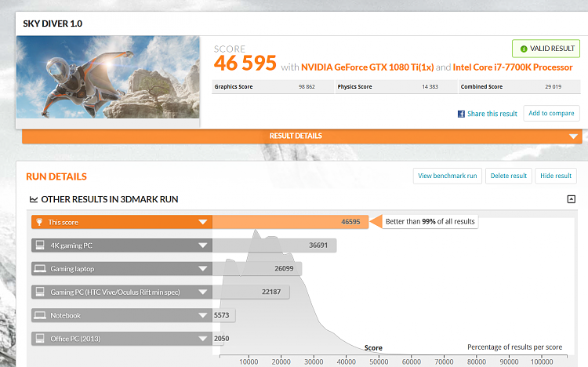Open the Office PC (2013) dropdown arrow
588x367 pixels.
coord(203,339)
